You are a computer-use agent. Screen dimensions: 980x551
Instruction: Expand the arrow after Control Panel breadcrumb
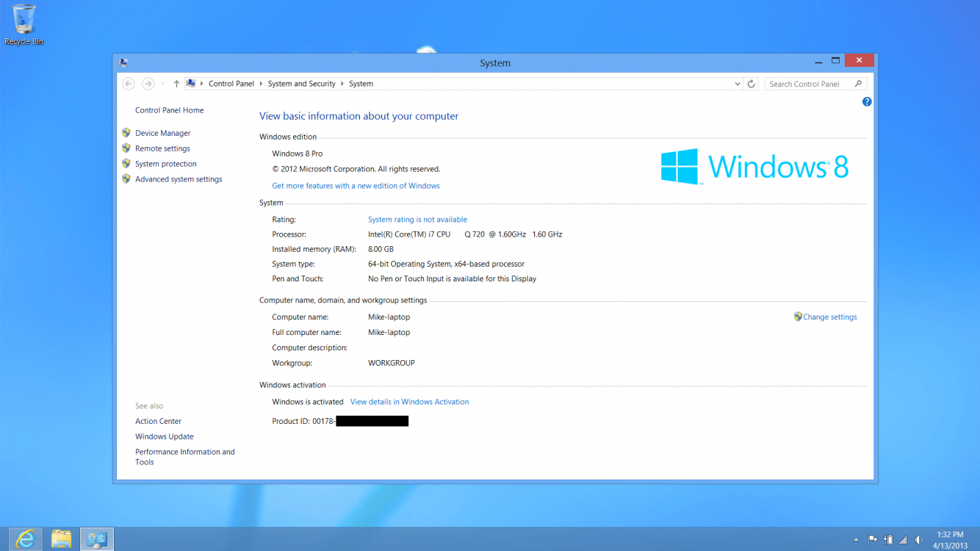(x=261, y=84)
